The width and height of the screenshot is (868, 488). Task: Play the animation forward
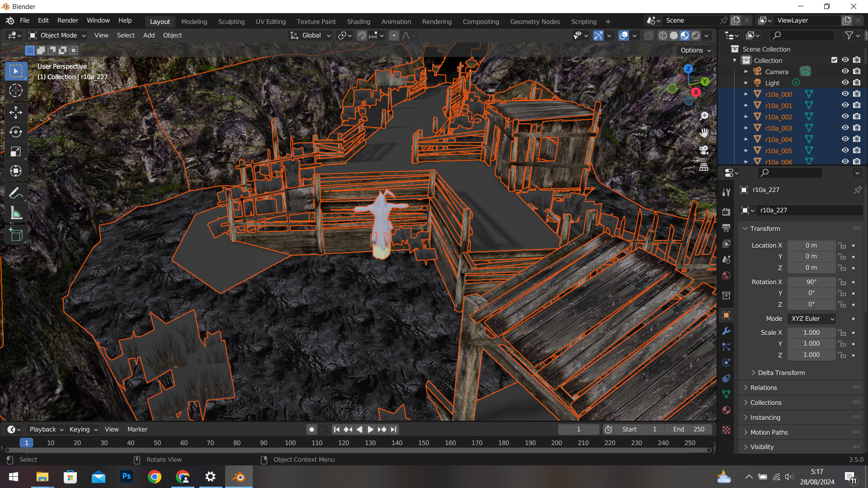(371, 430)
